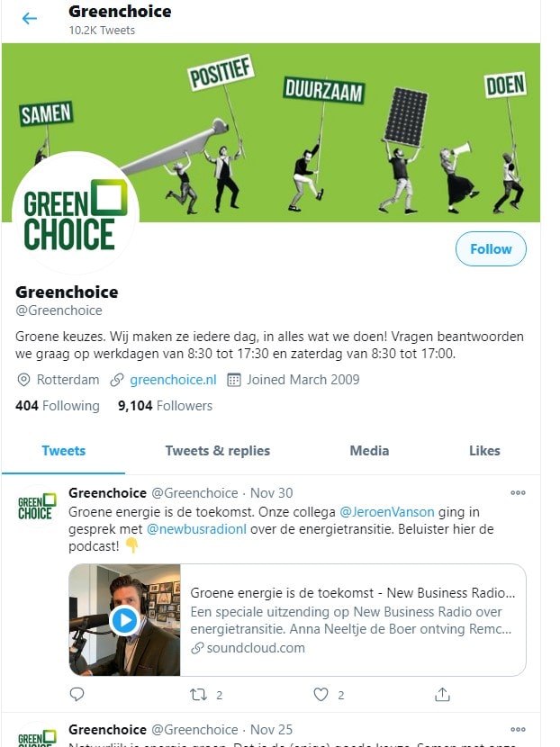Open the Media tab
This screenshot has width=560, height=747.
369,451
